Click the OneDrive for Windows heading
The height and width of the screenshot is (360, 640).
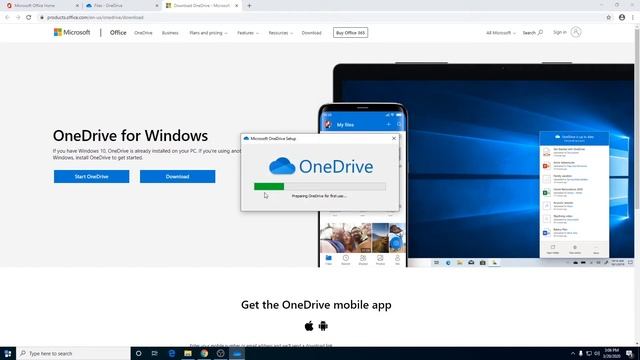[130, 136]
